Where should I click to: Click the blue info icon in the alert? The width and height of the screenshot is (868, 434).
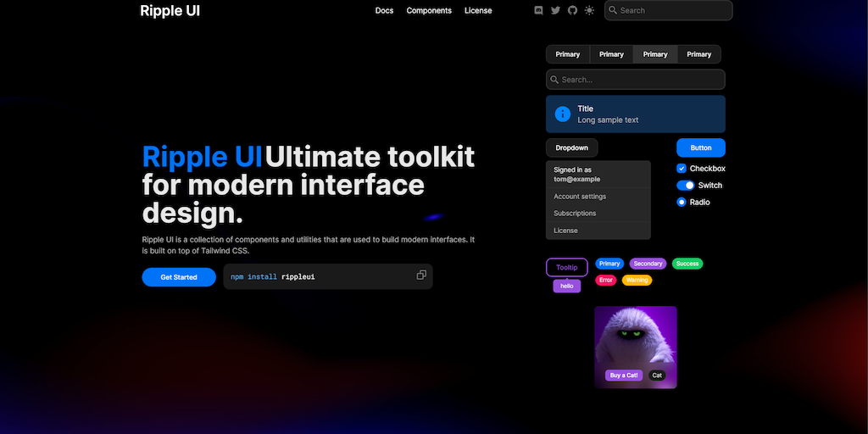[563, 114]
